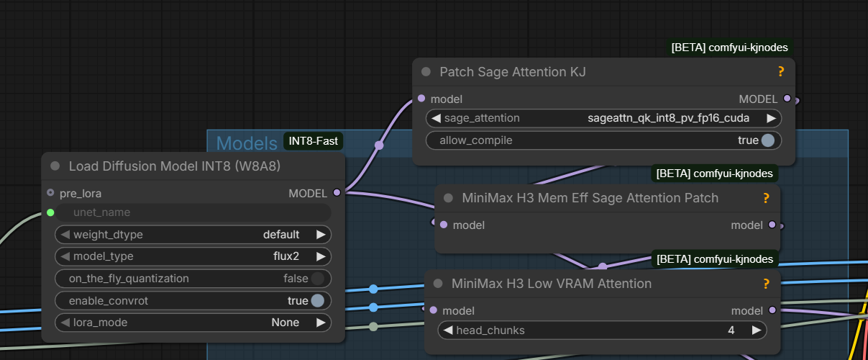Click first blue wire reroute dot
Viewport: 868px width, 360px height.
click(373, 289)
